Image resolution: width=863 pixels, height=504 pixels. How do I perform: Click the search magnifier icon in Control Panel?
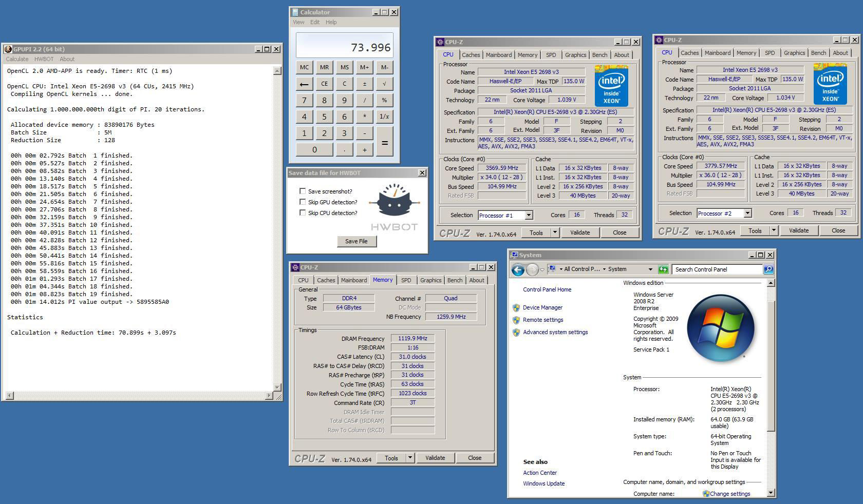768,269
